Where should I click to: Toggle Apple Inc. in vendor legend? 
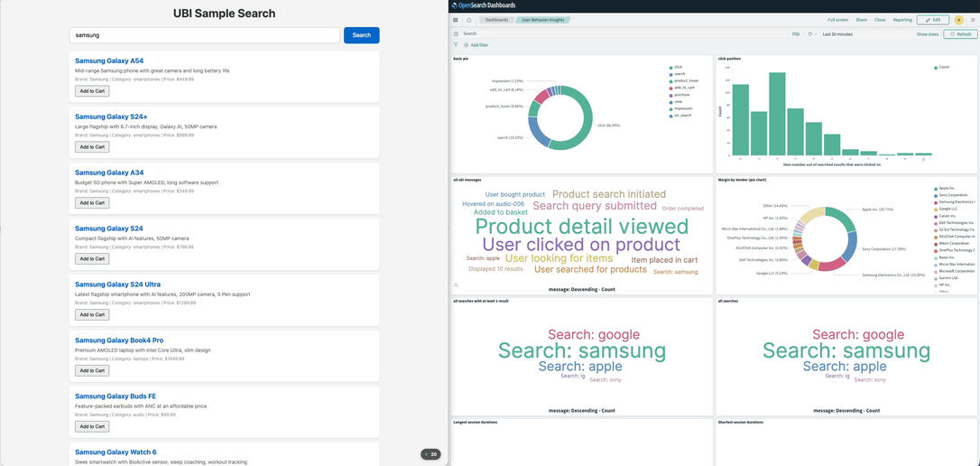pyautogui.click(x=945, y=188)
